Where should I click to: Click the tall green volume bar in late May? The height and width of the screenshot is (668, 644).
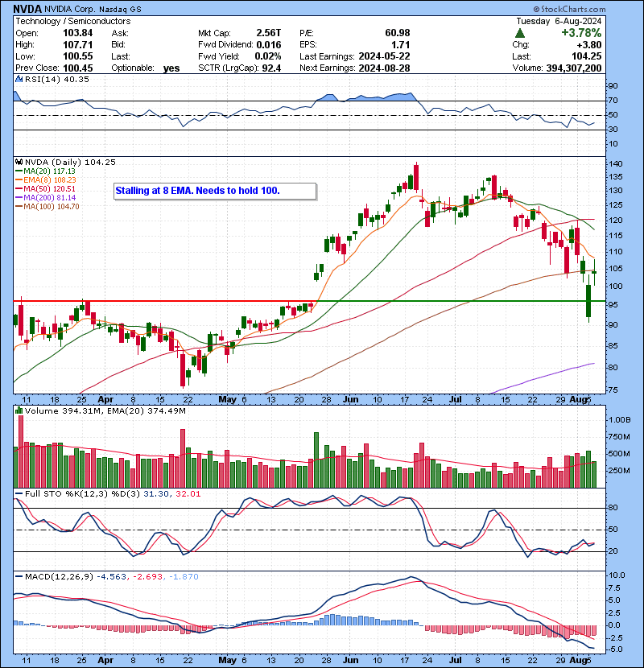(x=316, y=460)
